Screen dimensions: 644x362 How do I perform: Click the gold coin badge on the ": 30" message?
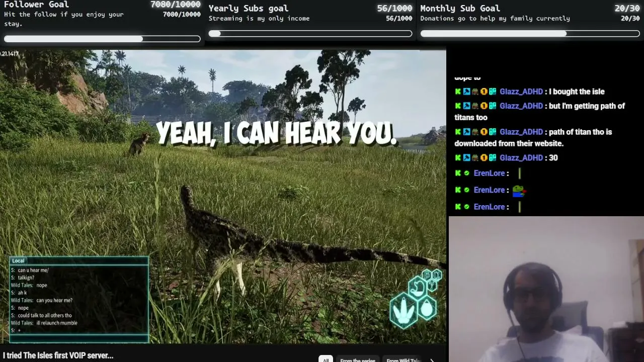(x=484, y=158)
